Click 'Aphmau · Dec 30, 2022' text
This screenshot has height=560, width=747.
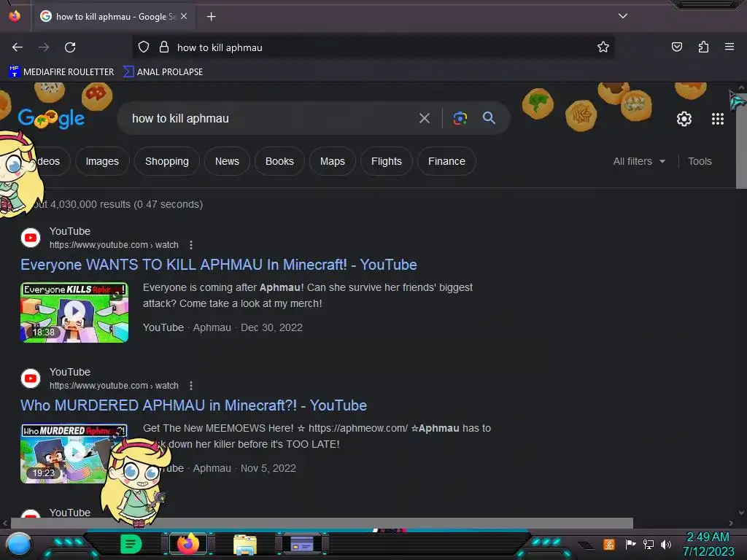tap(248, 327)
